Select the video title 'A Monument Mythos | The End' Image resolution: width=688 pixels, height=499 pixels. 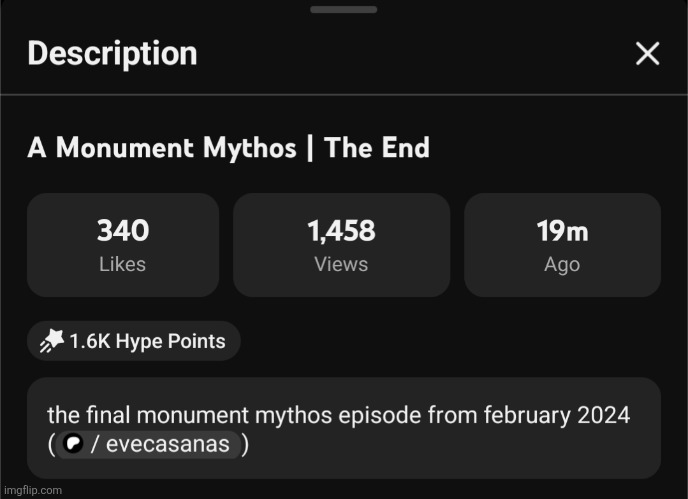coord(228,149)
